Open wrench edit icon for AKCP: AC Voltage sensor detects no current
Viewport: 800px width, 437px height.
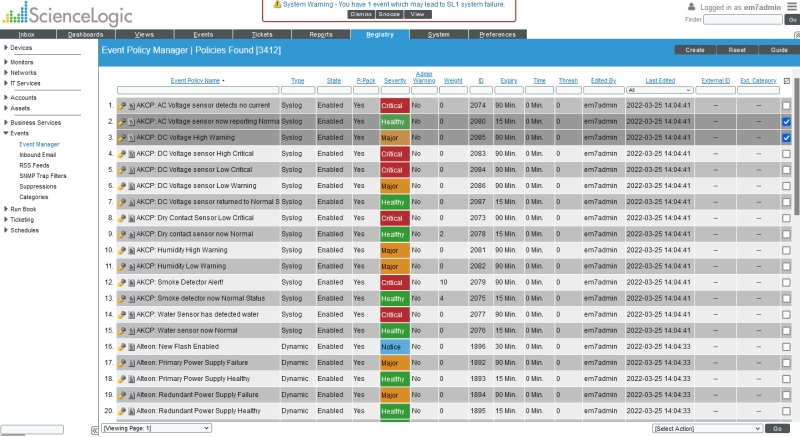tap(122, 106)
